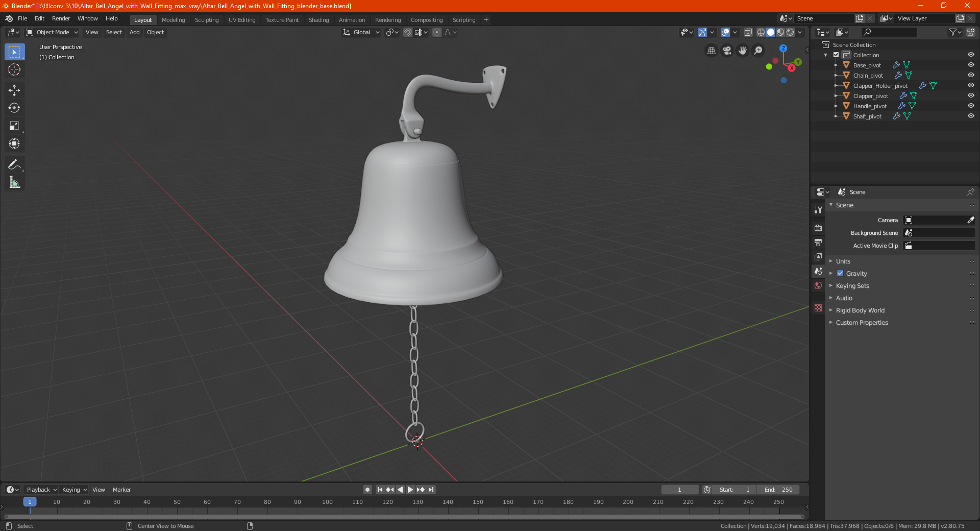The height and width of the screenshot is (531, 980).
Task: Click mesh data icon of Chain_pivot
Action: [909, 76]
